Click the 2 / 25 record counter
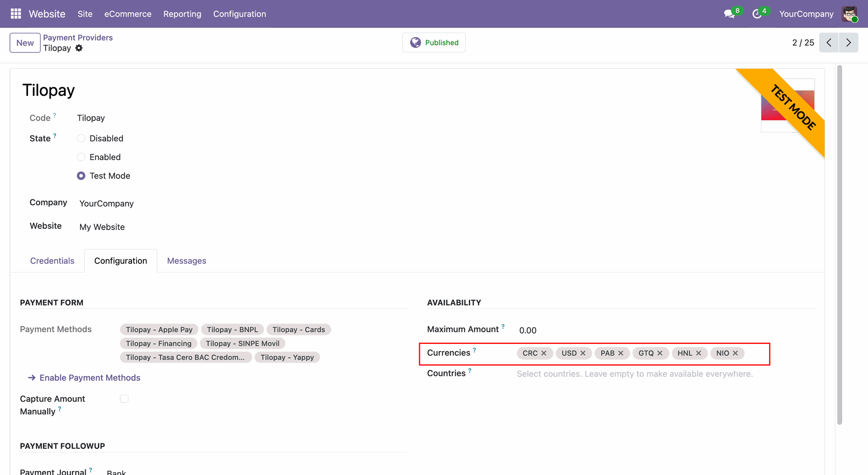The image size is (868, 475). (x=803, y=42)
